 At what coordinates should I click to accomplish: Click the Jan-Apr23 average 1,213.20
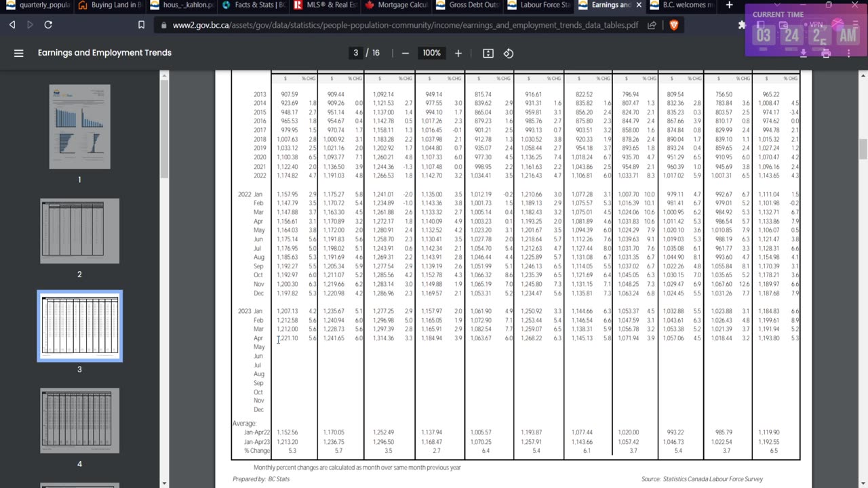pyautogui.click(x=287, y=441)
